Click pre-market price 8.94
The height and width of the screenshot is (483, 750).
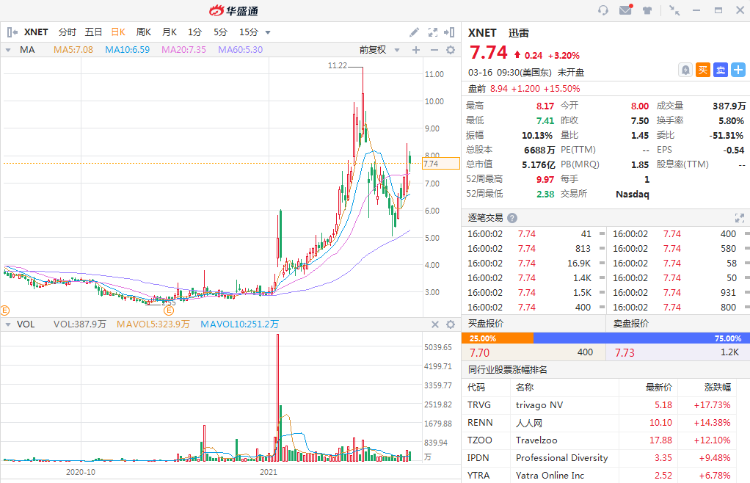(x=498, y=89)
